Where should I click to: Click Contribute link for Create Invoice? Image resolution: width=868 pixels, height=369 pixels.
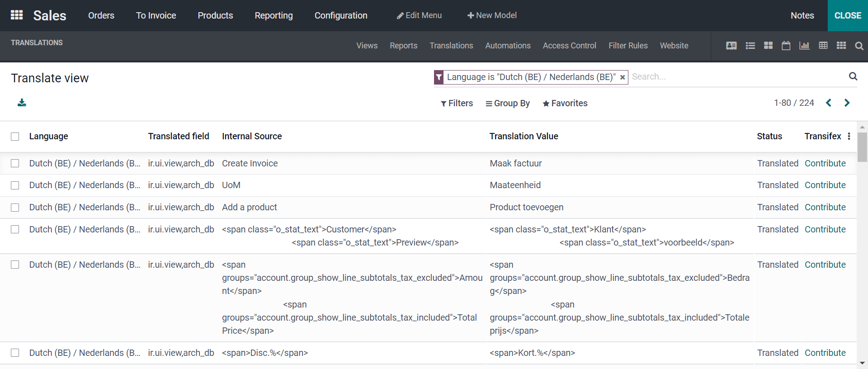[825, 163]
